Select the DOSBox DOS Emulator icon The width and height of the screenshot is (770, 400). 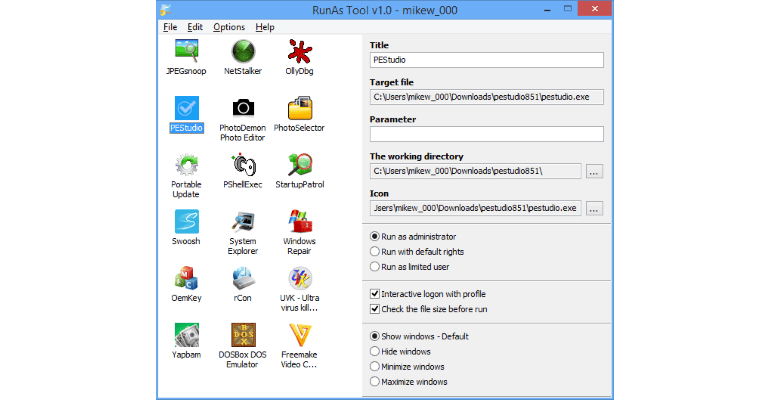point(243,336)
